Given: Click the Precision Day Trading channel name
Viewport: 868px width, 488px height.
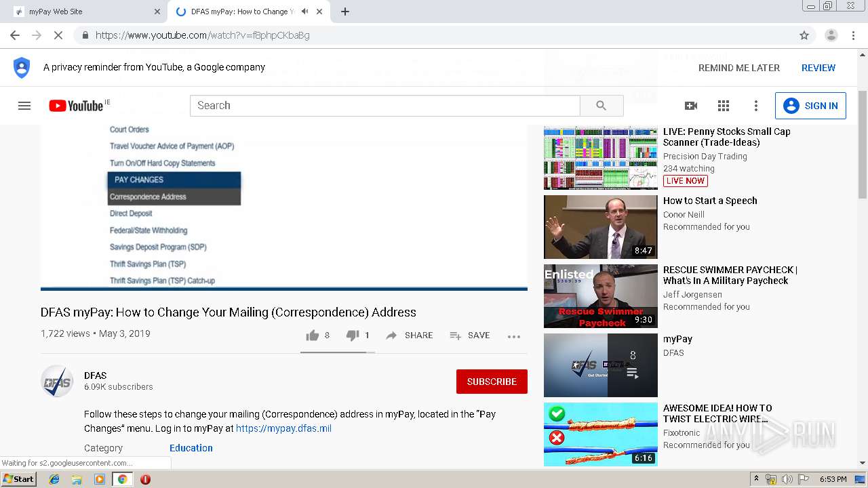Looking at the screenshot, I should coord(705,157).
